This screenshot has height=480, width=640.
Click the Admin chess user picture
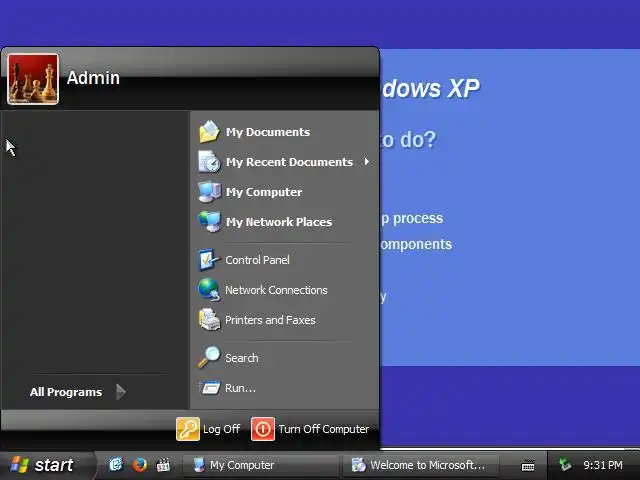click(33, 79)
